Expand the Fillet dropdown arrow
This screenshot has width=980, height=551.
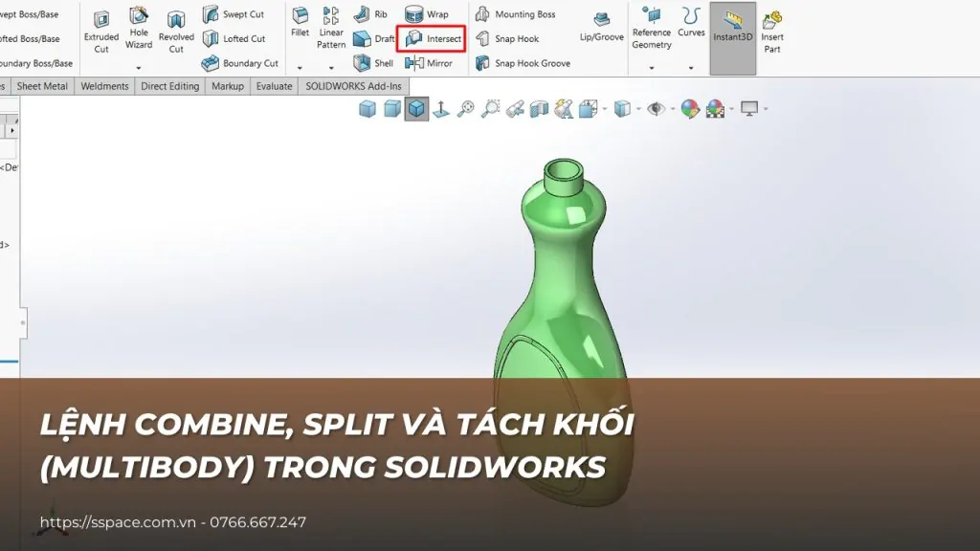pyautogui.click(x=300, y=68)
